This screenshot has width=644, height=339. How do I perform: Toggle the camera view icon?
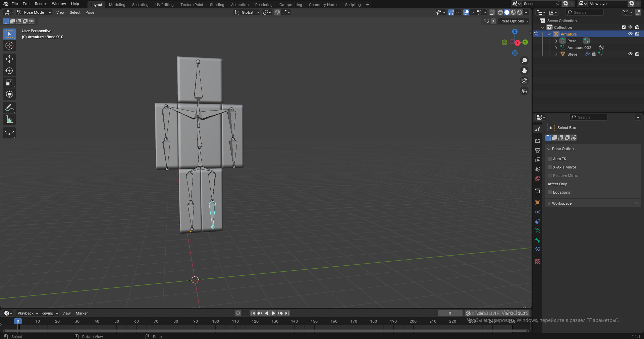[524, 81]
